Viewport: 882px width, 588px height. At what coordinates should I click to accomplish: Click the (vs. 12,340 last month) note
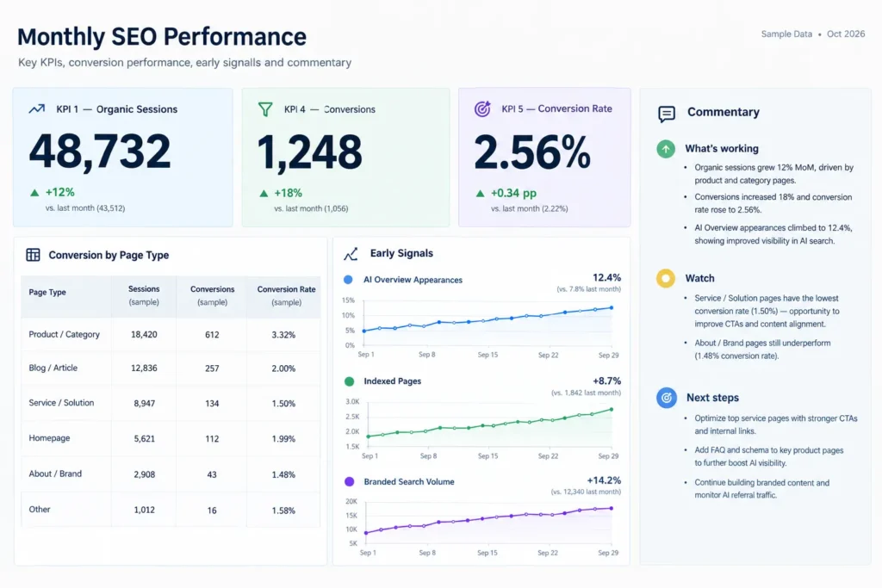pos(586,492)
